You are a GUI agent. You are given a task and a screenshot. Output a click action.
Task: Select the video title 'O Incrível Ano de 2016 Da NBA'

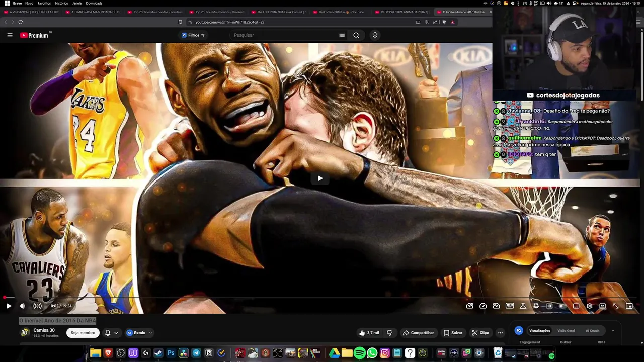click(57, 321)
